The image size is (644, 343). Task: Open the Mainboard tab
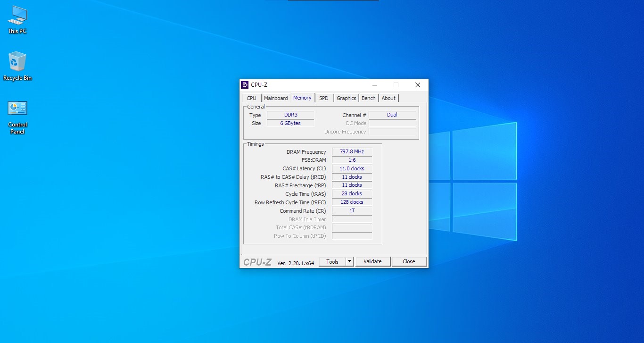click(x=276, y=98)
